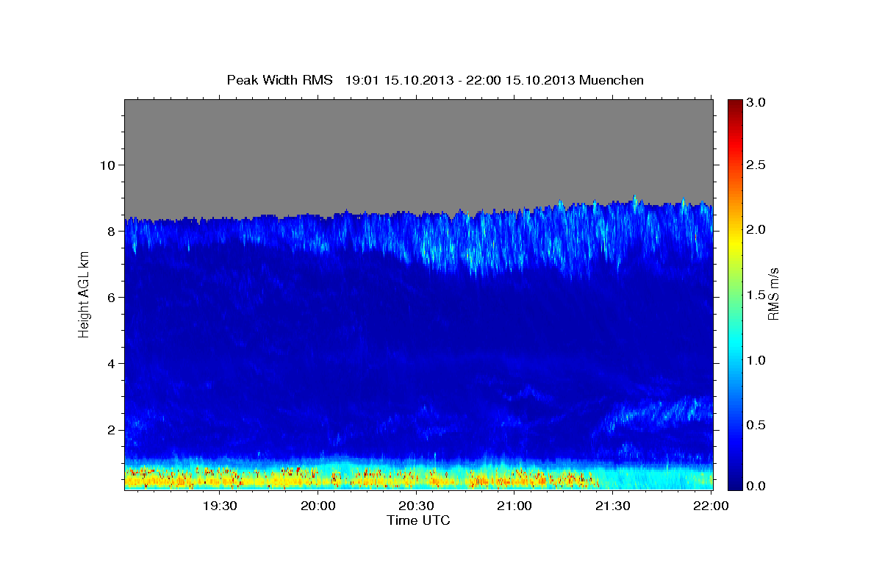Click the 21:30 time tick label
882x588 pixels.
click(613, 506)
